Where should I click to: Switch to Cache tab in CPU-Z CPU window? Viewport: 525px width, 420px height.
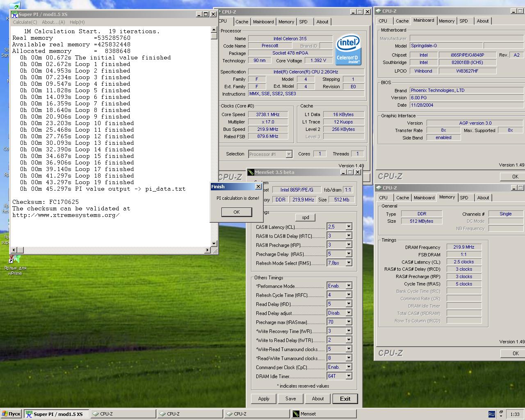click(x=242, y=22)
